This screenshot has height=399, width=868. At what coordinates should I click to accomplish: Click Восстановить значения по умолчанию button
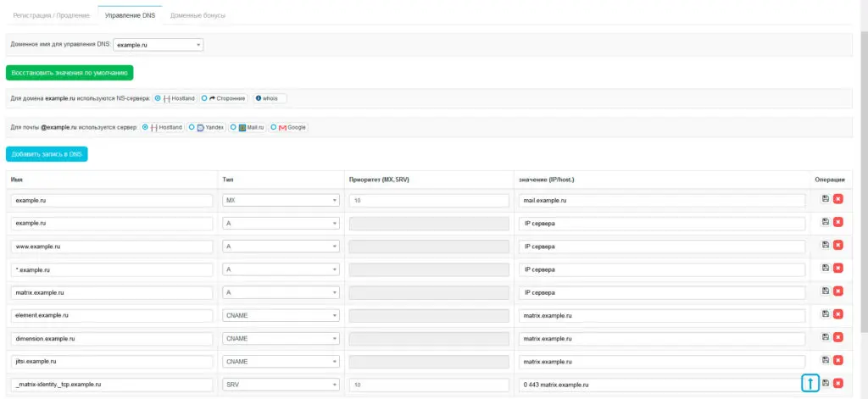[x=70, y=73]
